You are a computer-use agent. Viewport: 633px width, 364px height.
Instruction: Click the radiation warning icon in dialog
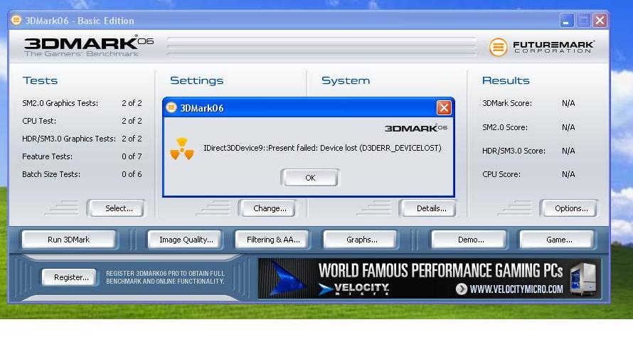pos(182,149)
